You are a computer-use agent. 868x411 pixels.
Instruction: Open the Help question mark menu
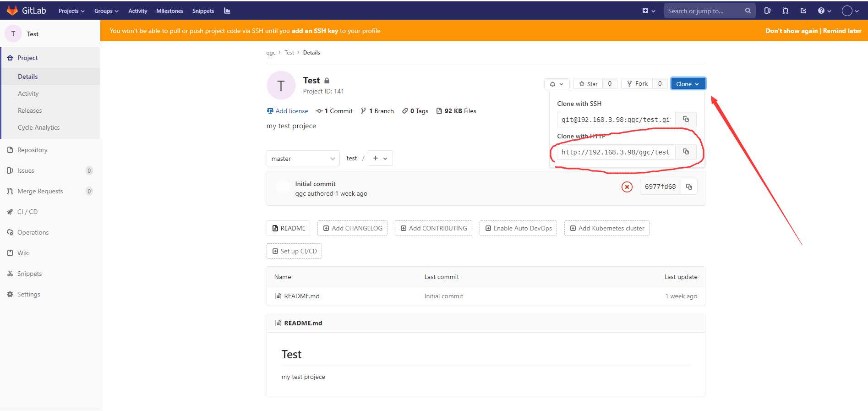(824, 11)
